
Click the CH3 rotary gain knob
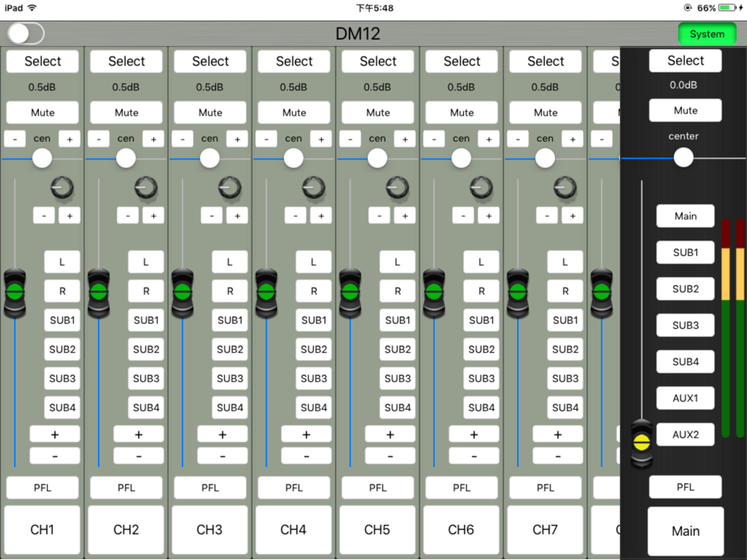[229, 187]
